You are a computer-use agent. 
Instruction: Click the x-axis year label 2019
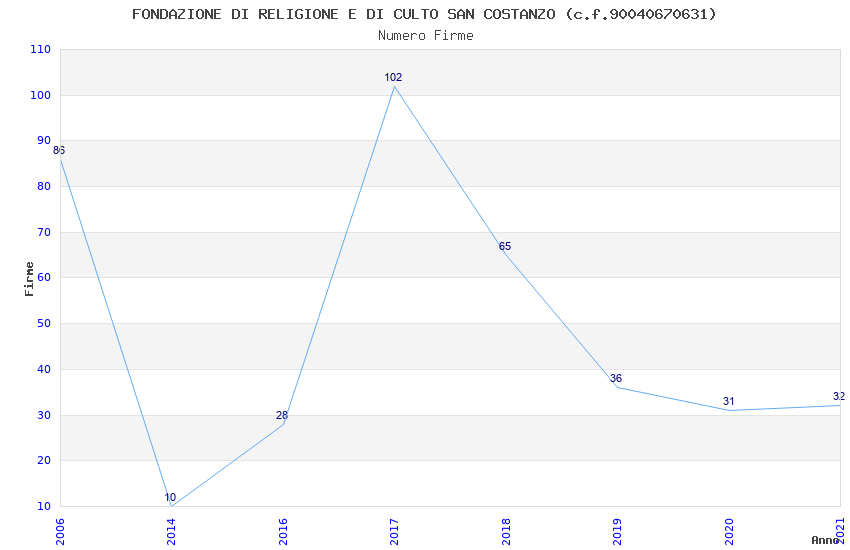point(617,531)
